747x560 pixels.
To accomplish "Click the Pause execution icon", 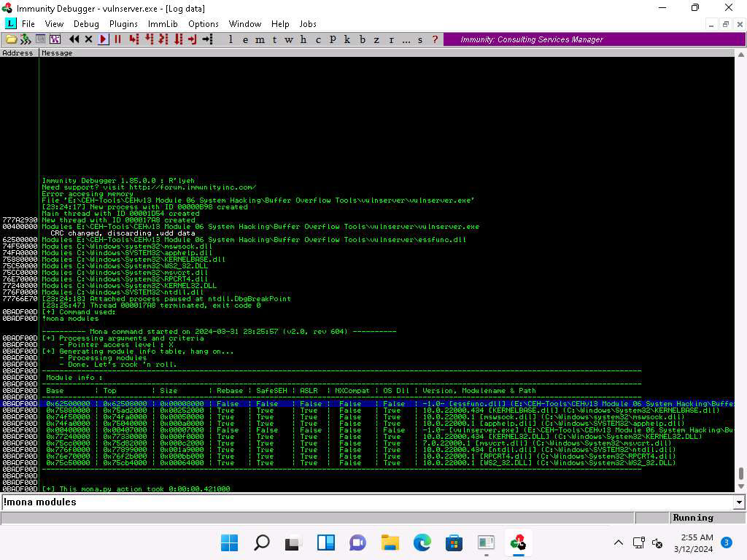I will coord(117,39).
